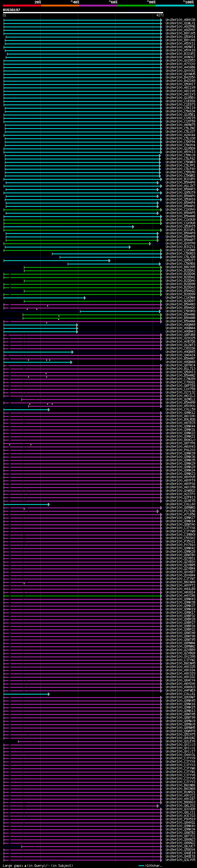Select hit label UniRef100_A4YCR6
The width and height of the screenshot is (197, 868).
pyautogui.click(x=180, y=595)
